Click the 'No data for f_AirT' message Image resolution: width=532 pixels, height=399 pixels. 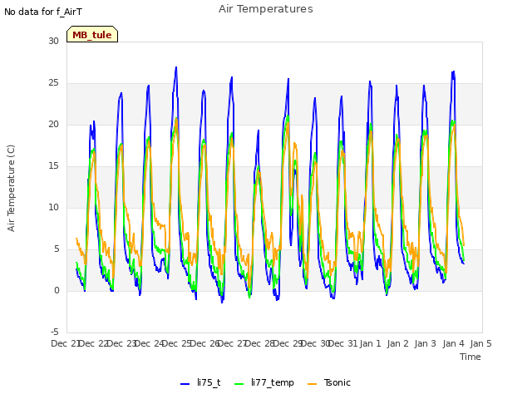(x=43, y=12)
